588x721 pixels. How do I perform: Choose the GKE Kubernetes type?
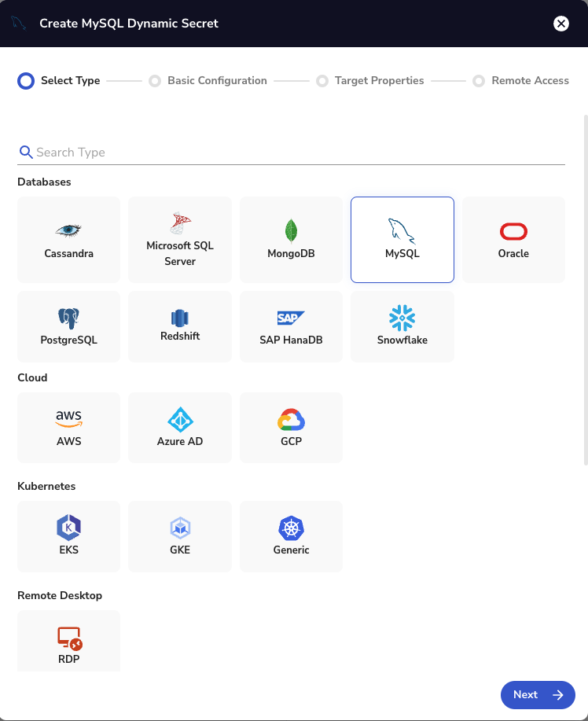click(x=180, y=536)
